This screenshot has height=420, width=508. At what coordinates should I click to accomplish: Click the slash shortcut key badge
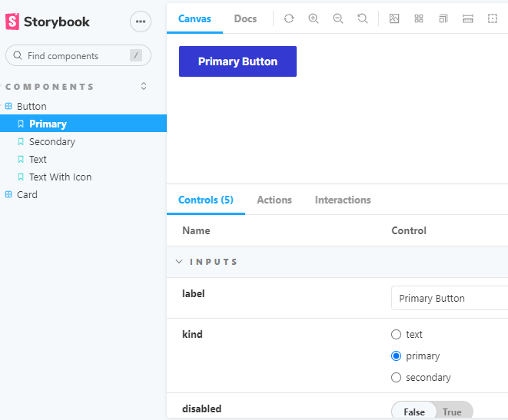(136, 55)
